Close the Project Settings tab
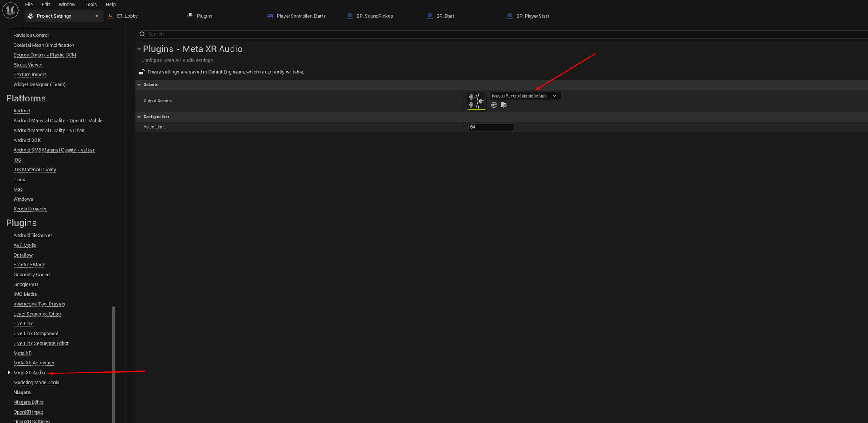The image size is (868, 423). click(97, 16)
